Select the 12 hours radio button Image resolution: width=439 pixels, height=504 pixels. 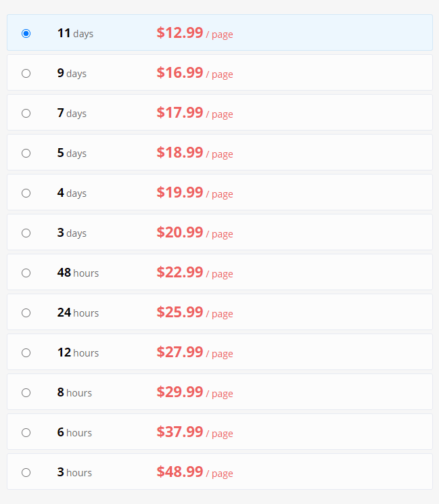pos(26,352)
